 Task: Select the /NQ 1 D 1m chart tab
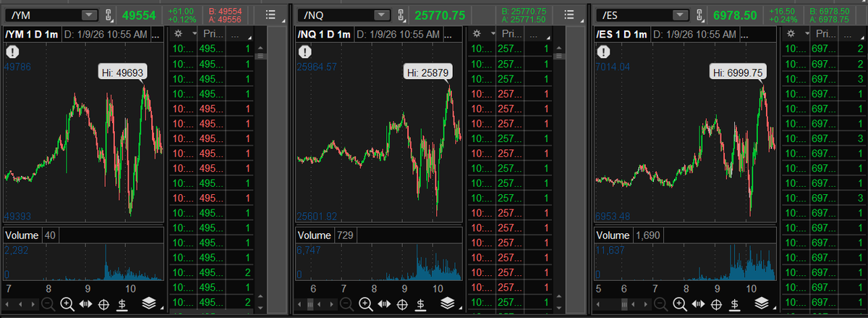(x=324, y=34)
